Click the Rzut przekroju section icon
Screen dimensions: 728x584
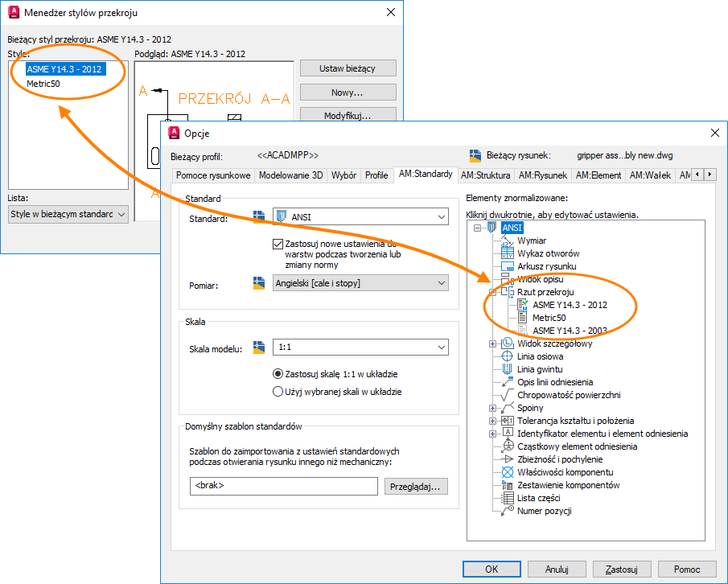tap(508, 292)
